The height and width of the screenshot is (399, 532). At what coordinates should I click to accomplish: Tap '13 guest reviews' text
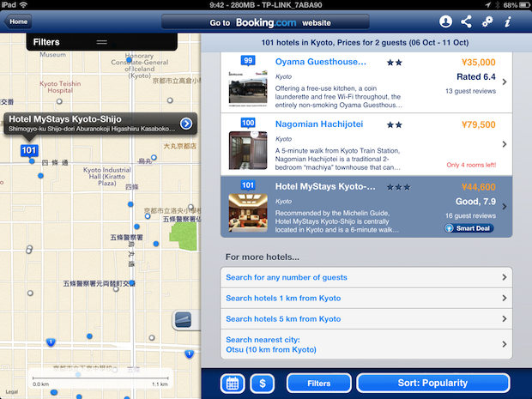[x=470, y=91]
